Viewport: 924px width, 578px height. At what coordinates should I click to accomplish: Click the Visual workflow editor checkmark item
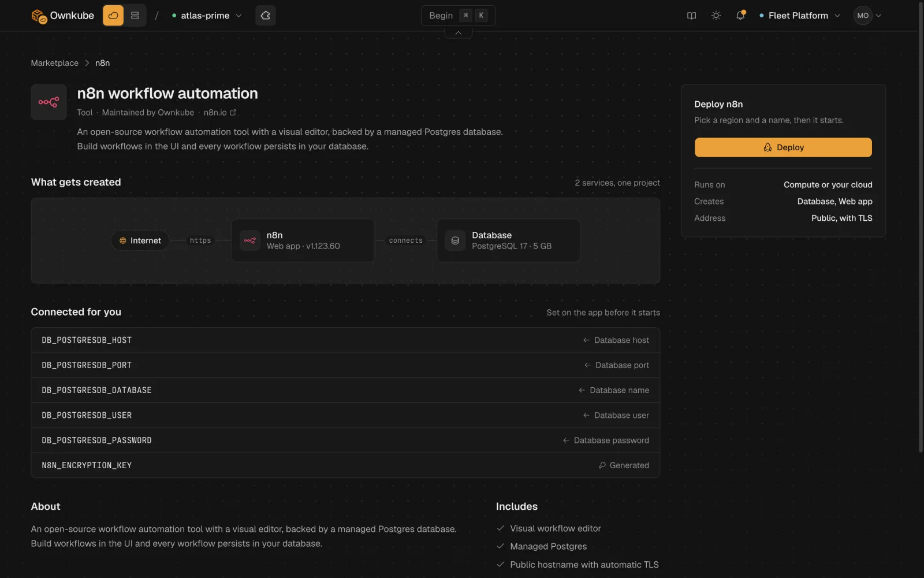click(549, 528)
